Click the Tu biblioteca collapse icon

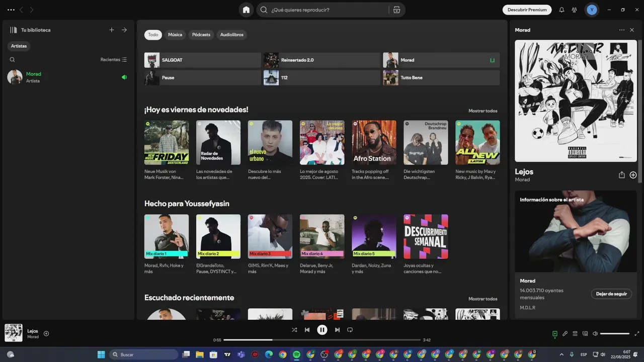click(x=14, y=30)
